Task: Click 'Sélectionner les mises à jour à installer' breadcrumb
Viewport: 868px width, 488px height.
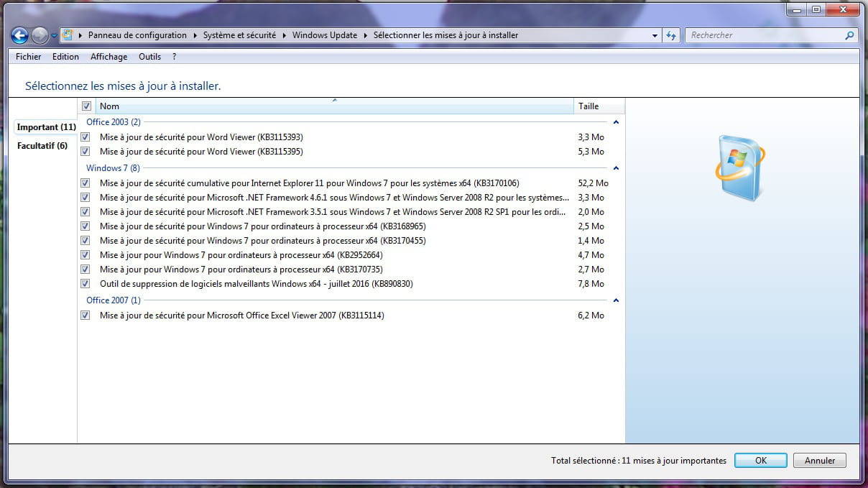Action: 445,35
